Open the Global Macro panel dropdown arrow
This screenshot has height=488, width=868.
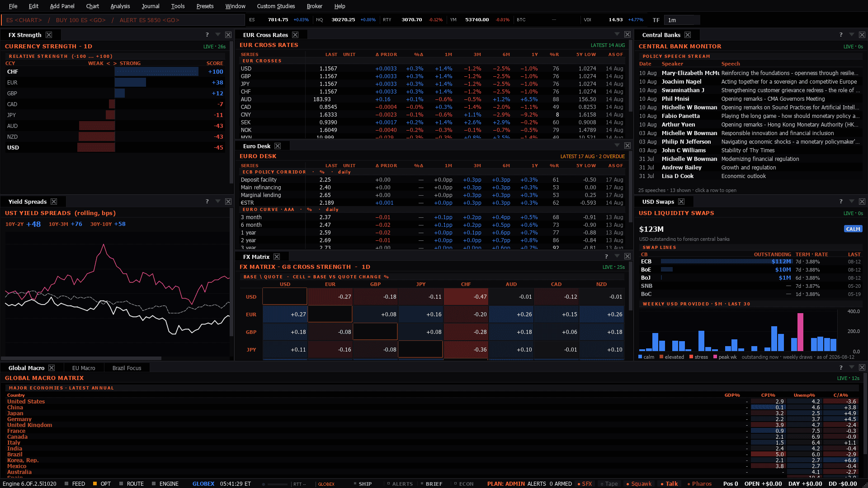852,368
